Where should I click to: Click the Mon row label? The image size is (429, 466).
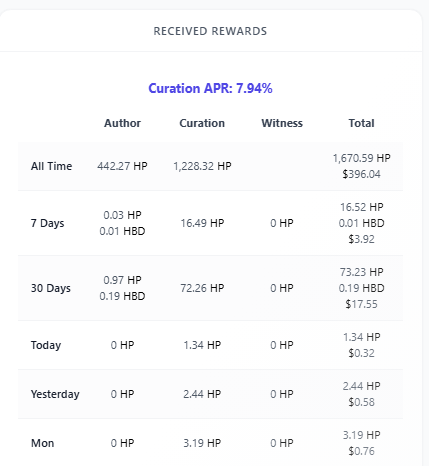coord(42,443)
